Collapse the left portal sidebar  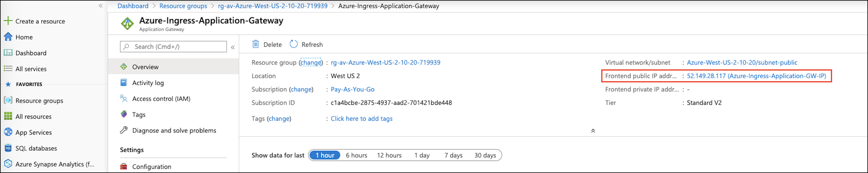click(x=100, y=6)
